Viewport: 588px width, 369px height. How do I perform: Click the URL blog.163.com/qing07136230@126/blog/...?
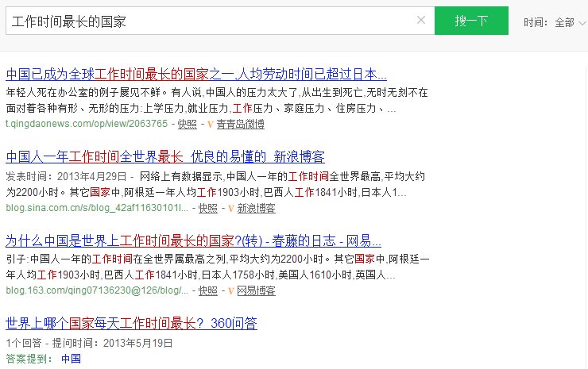97,290
